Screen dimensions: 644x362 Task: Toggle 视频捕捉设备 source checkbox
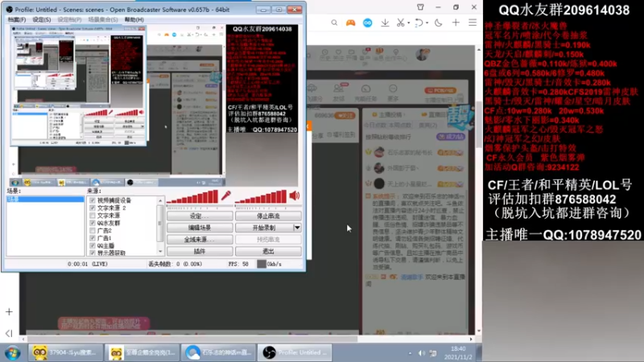pos(93,200)
